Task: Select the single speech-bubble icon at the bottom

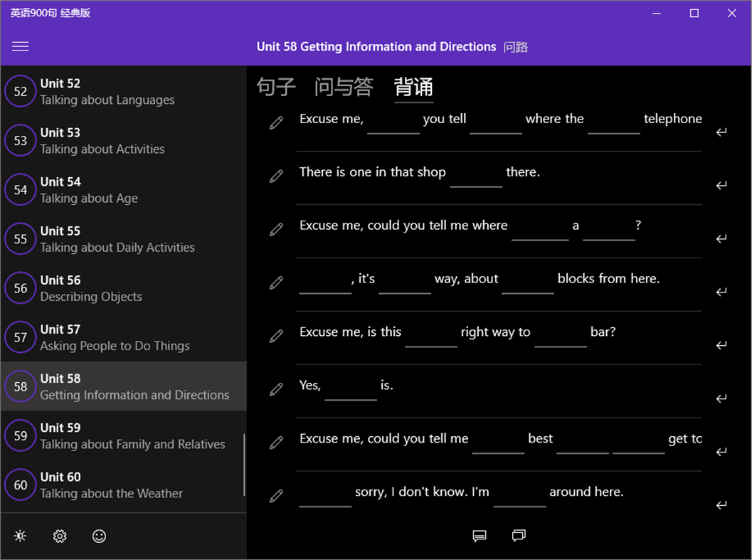Action: pyautogui.click(x=480, y=536)
